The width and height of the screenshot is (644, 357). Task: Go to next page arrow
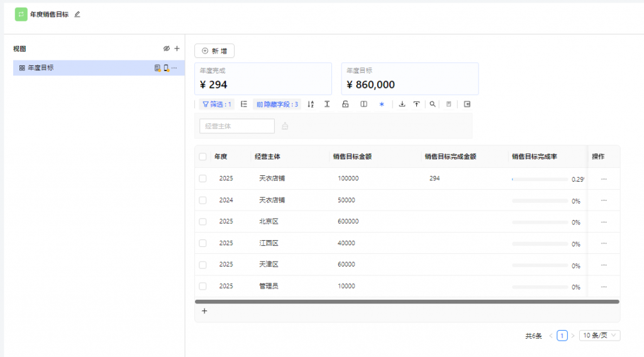click(x=573, y=336)
